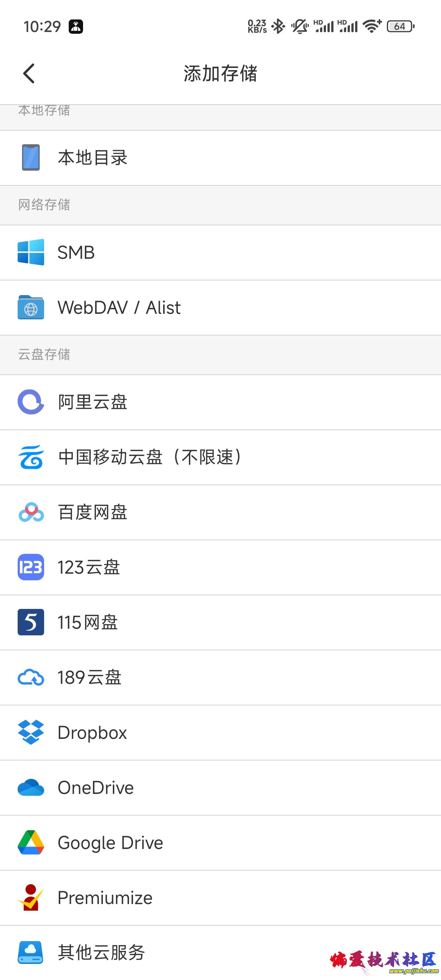Tap the Google Drive triangle icon
441x980 pixels.
point(31,842)
